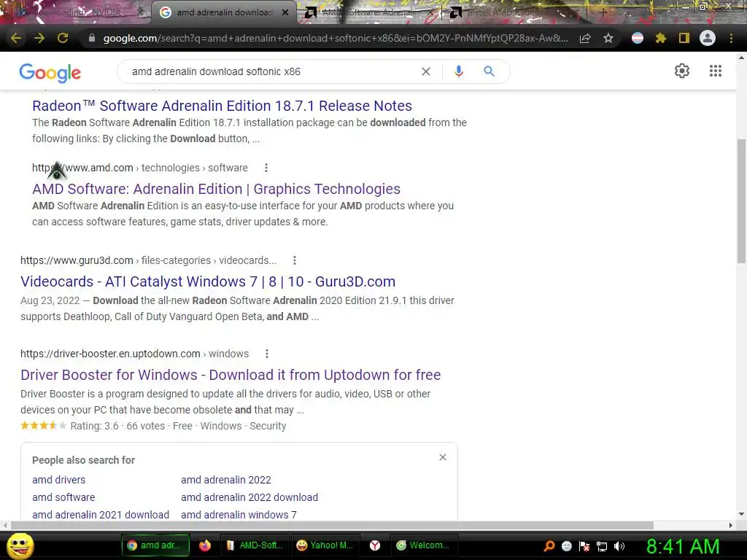Open the volume speaker tray icon
747x560 pixels.
tap(619, 546)
